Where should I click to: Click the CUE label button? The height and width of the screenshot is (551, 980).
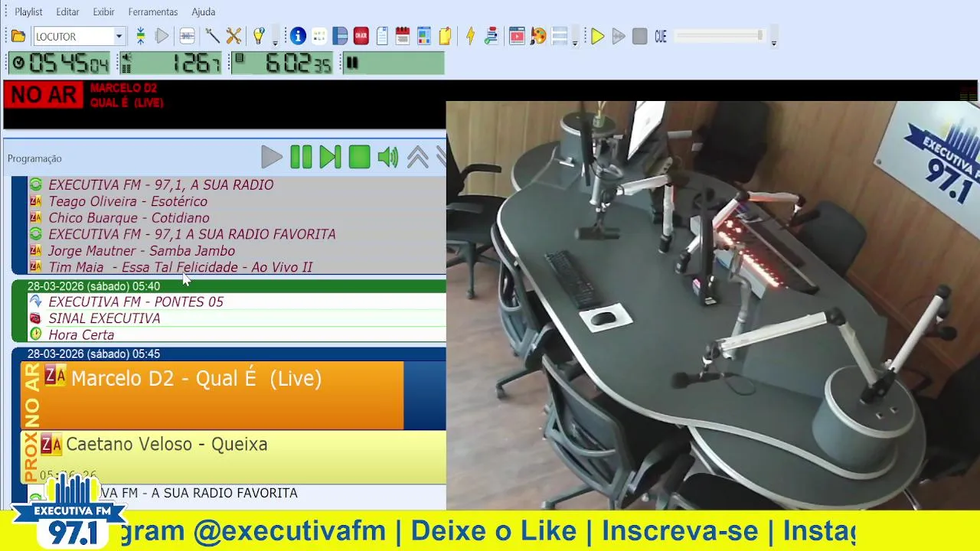661,36
